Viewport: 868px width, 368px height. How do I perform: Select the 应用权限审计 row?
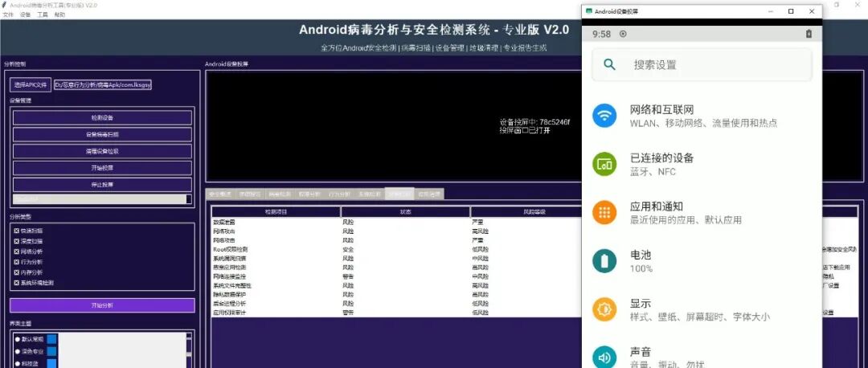[x=396, y=313]
